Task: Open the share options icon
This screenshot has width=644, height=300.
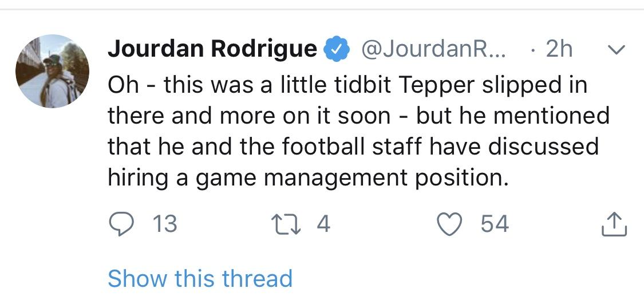Action: tap(614, 224)
